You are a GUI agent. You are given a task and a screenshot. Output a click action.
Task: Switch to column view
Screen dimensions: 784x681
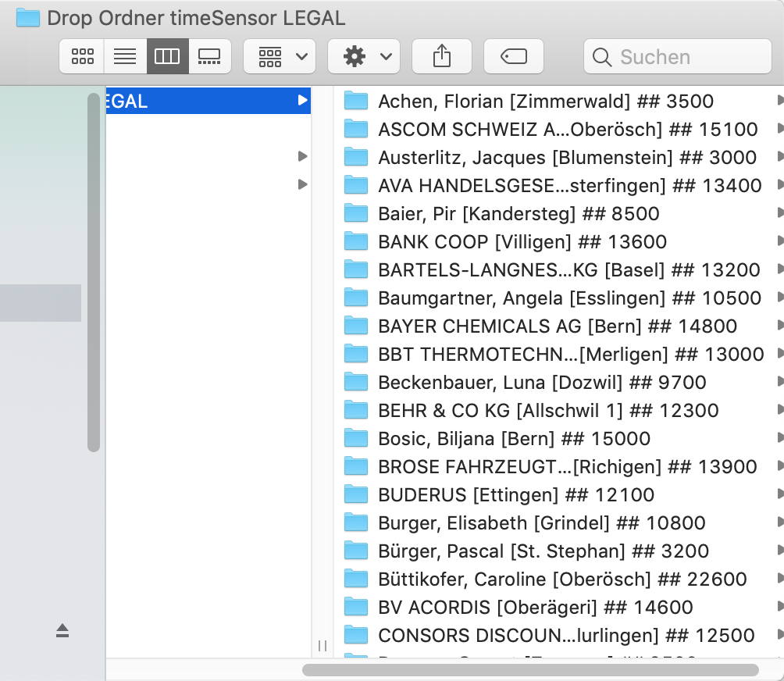coord(168,56)
